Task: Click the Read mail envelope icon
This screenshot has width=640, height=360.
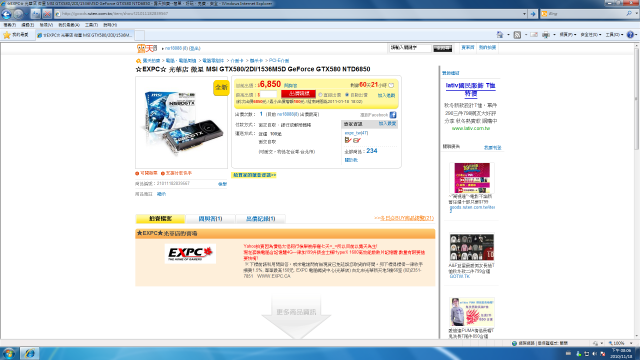Action: pyautogui.click(x=534, y=35)
